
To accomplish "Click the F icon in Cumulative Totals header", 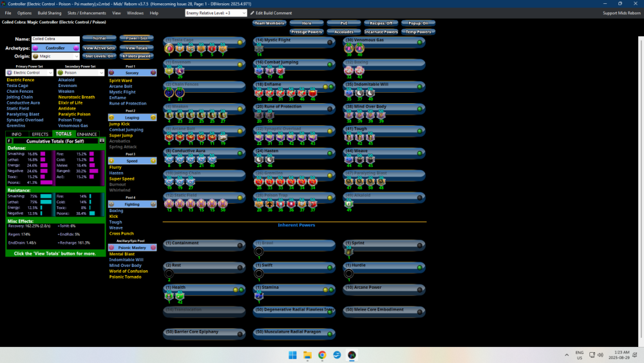I will coord(10,141).
